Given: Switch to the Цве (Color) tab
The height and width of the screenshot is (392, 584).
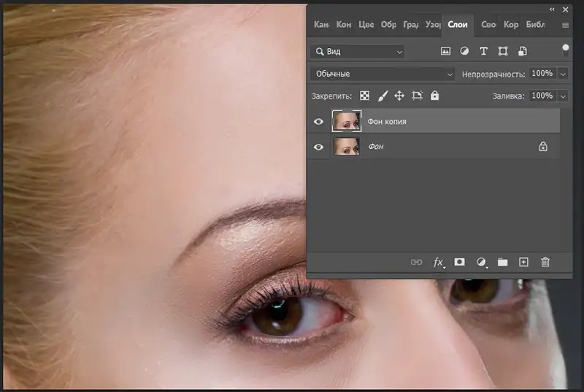Looking at the screenshot, I should (366, 25).
